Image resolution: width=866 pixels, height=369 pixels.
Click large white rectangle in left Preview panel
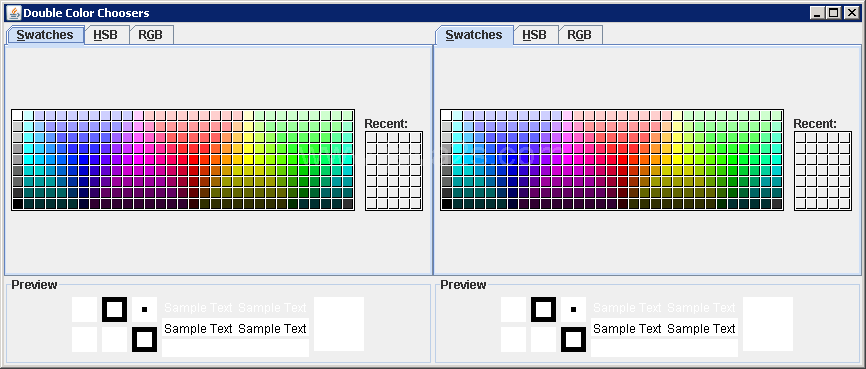(339, 324)
